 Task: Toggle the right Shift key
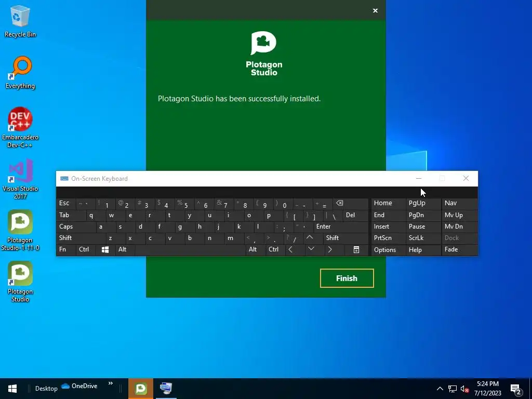click(345, 238)
